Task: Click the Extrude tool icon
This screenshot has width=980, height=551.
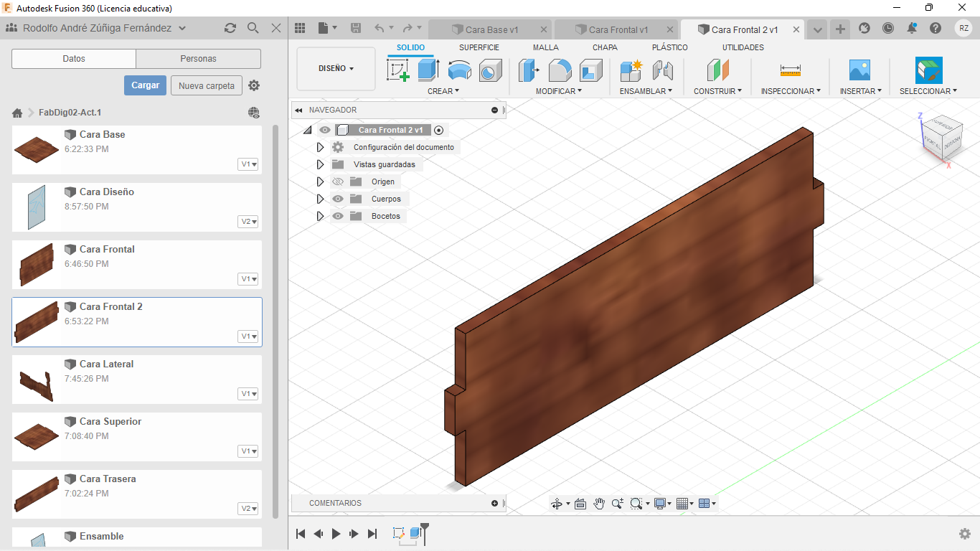Action: coord(428,70)
